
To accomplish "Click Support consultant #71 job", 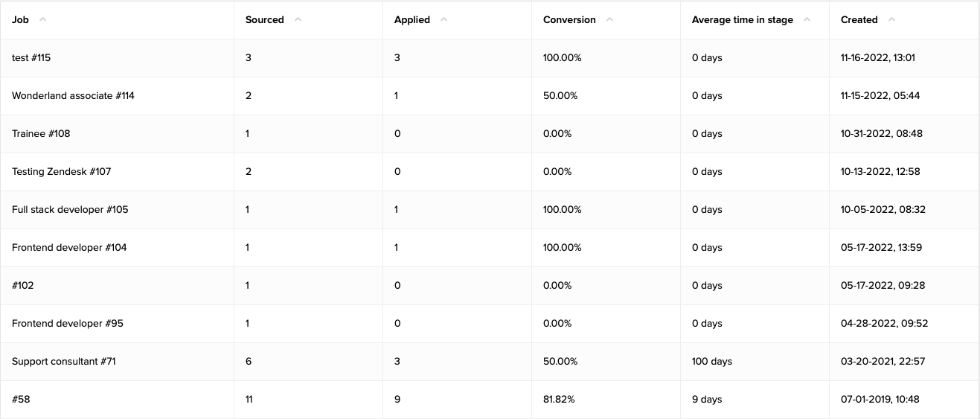I will point(64,362).
